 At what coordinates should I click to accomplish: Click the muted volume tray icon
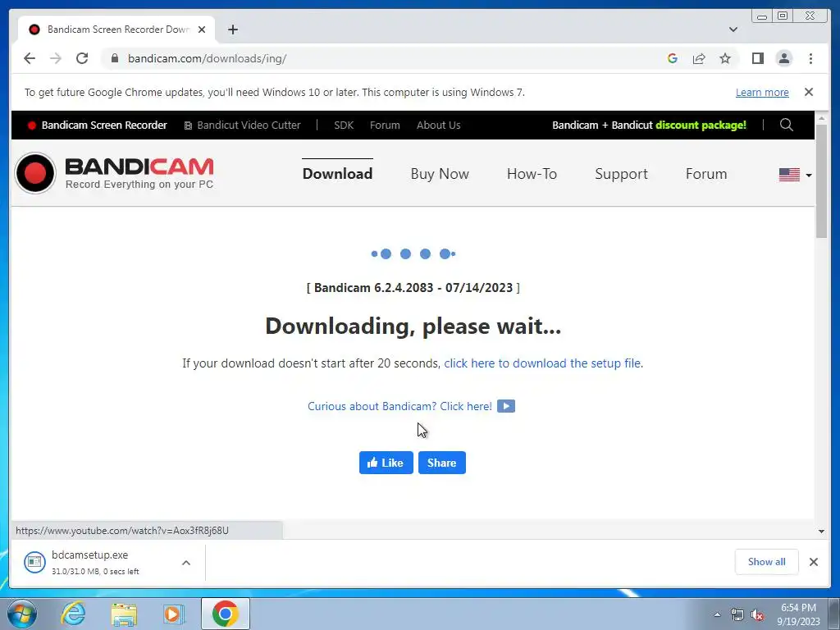pyautogui.click(x=757, y=615)
